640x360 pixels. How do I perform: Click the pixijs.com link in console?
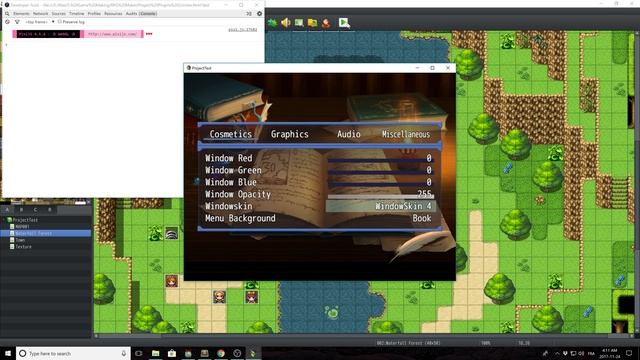113,34
